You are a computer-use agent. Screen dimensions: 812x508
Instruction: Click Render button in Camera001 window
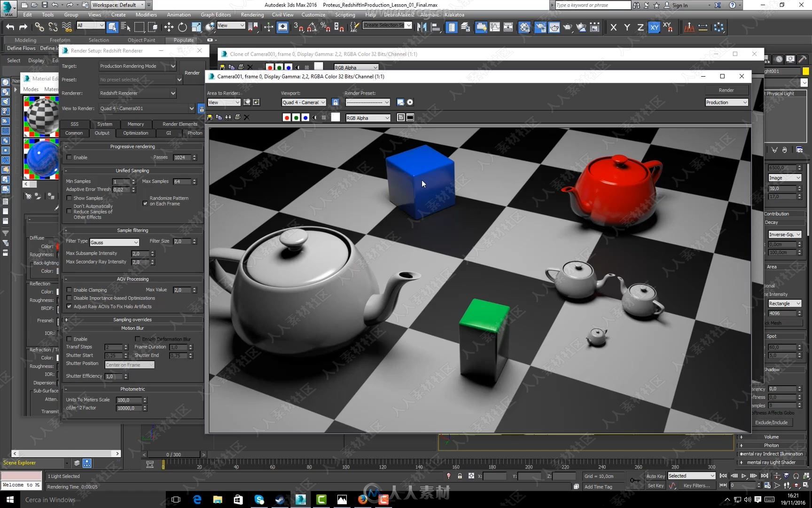726,90
